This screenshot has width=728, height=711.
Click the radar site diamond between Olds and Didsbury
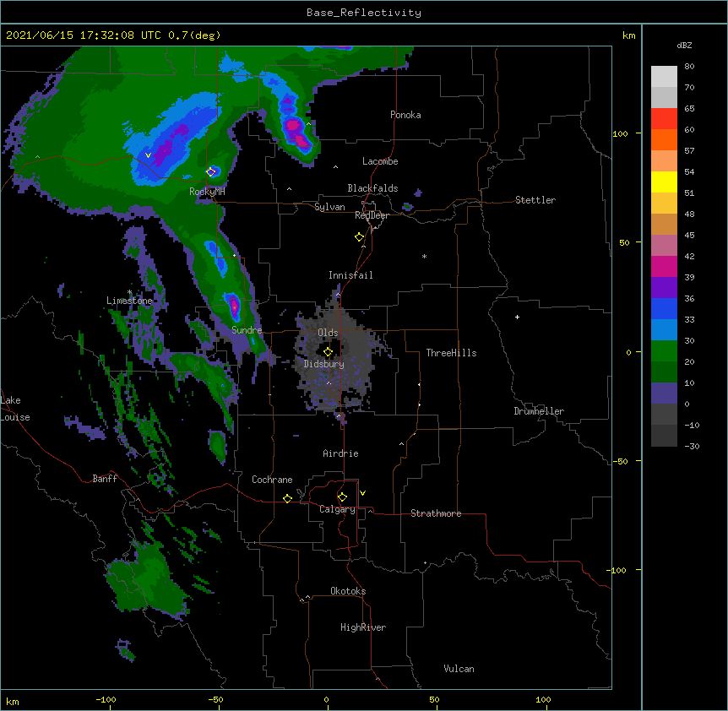[328, 351]
